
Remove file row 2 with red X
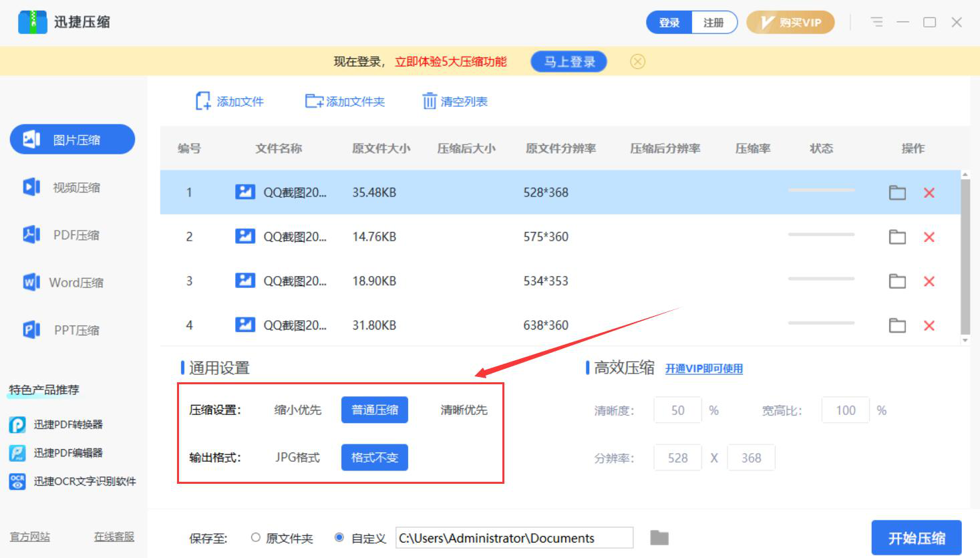[x=929, y=237]
